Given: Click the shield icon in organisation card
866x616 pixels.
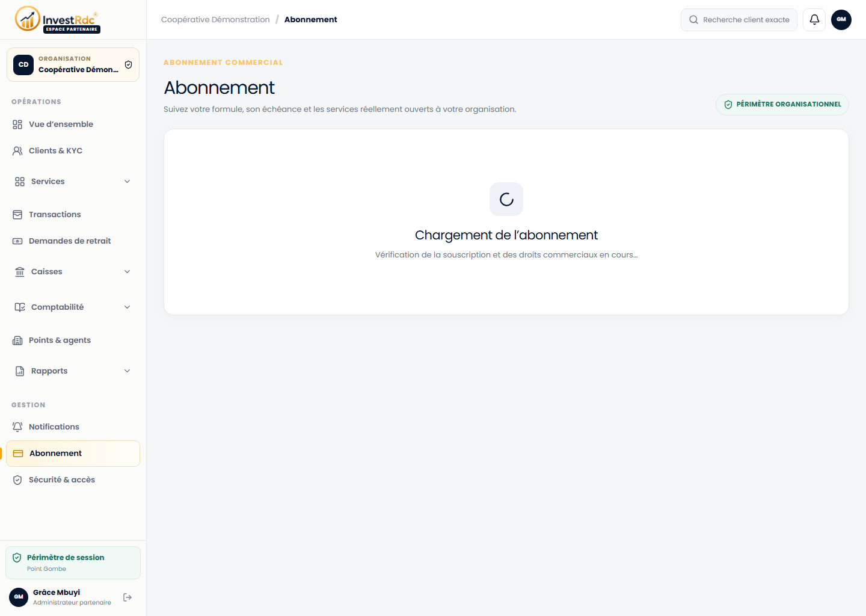Looking at the screenshot, I should (128, 65).
